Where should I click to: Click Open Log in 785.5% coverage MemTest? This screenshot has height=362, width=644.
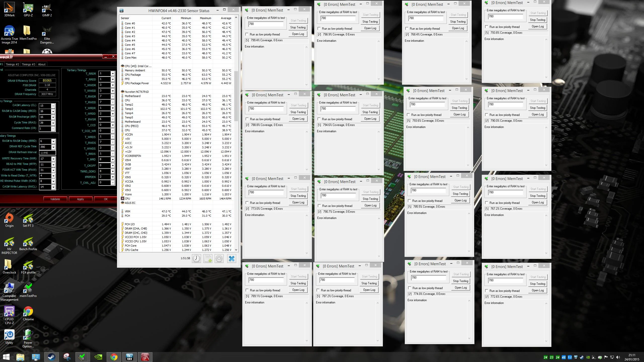point(461,201)
